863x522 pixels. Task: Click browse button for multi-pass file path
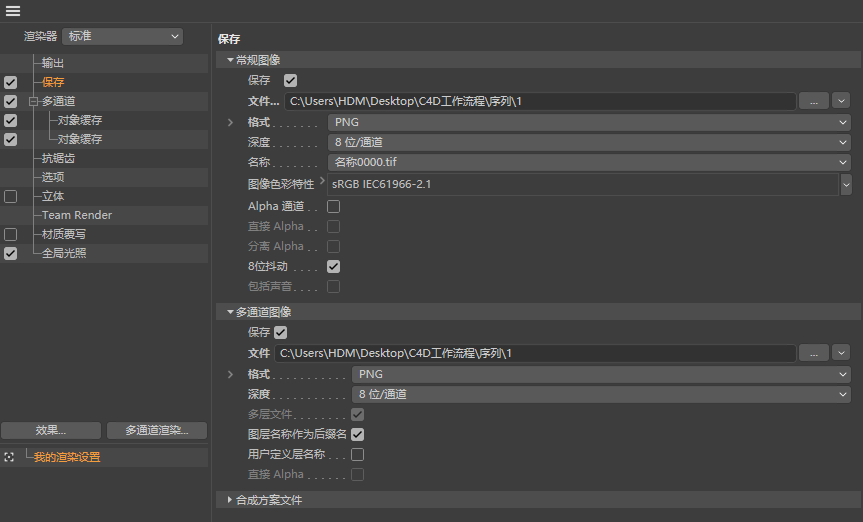tap(813, 353)
